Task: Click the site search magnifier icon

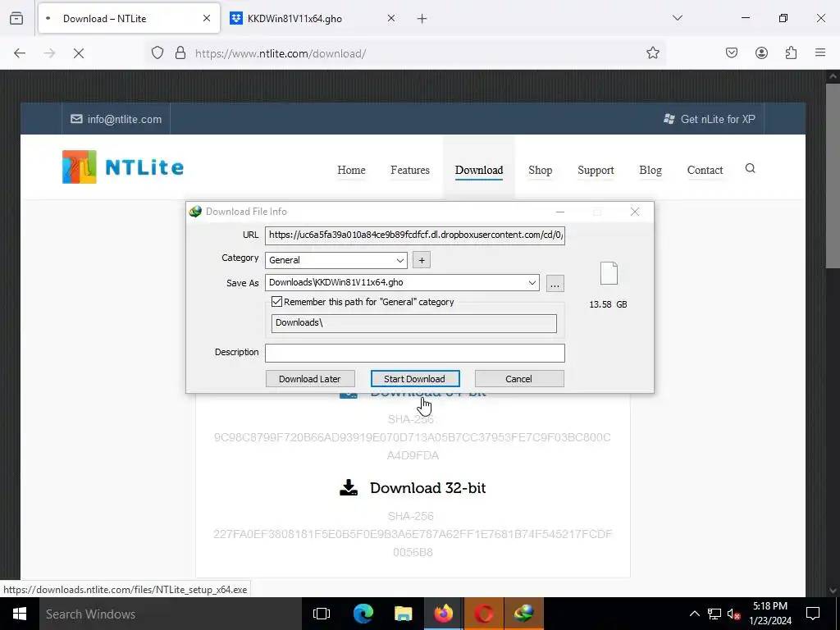Action: tap(750, 169)
